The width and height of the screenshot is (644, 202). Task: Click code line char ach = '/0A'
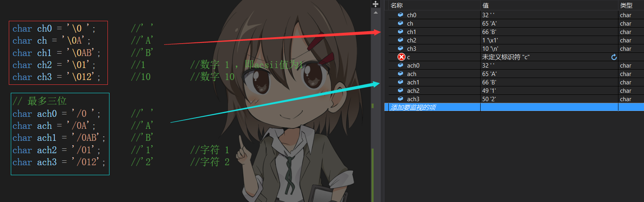click(x=54, y=126)
